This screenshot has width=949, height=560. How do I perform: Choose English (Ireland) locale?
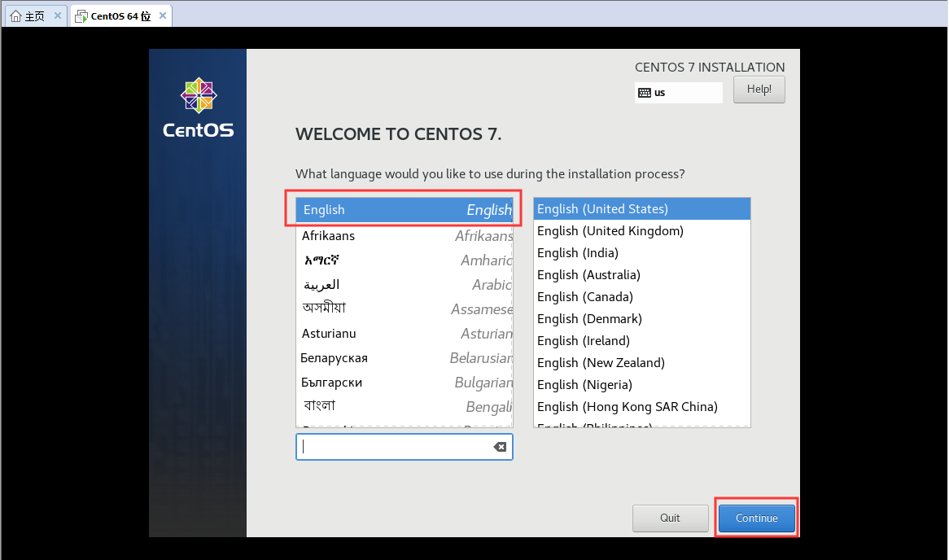(641, 340)
